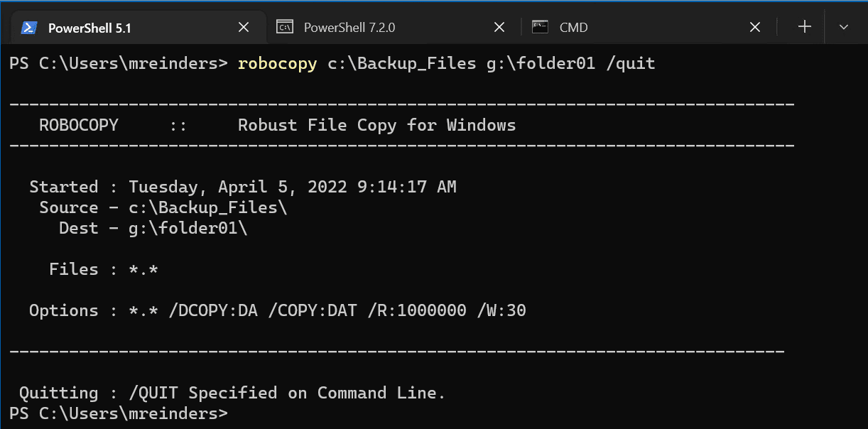Close the PowerShell 5.1 tab

[244, 28]
